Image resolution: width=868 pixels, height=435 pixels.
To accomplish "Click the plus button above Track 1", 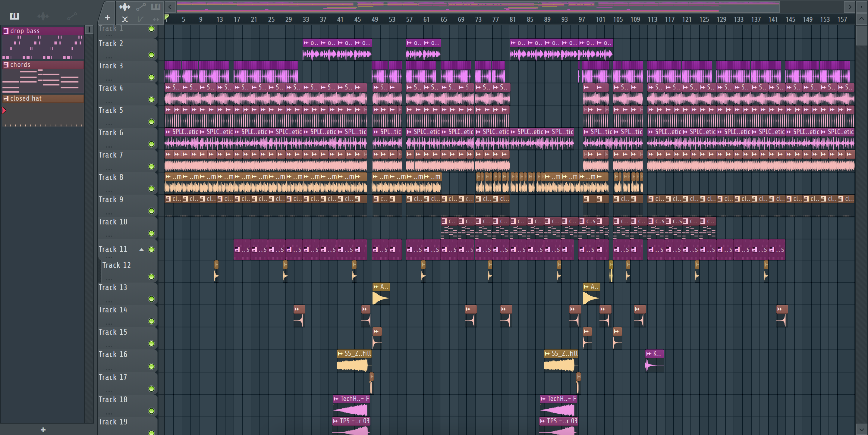I will (x=108, y=18).
